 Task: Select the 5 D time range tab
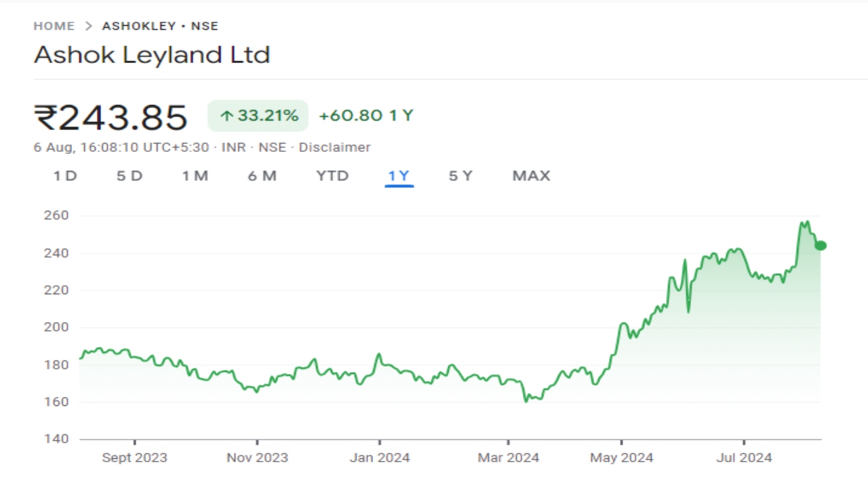[130, 176]
